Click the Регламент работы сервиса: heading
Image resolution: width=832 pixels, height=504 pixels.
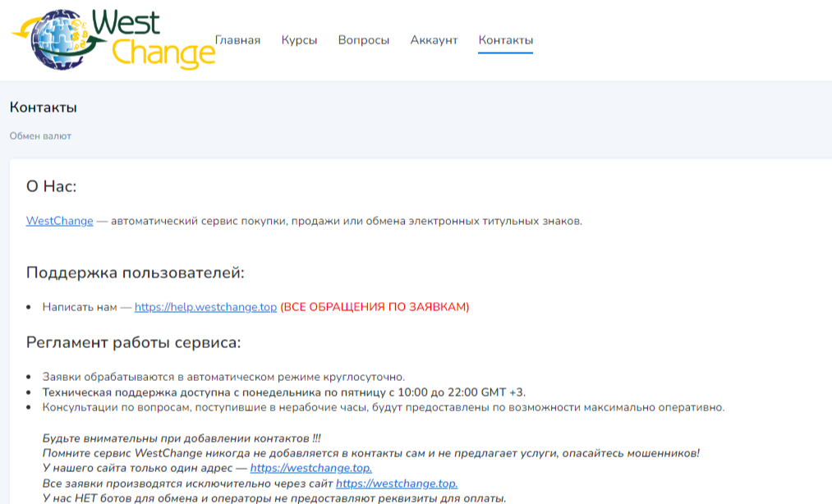[133, 343]
